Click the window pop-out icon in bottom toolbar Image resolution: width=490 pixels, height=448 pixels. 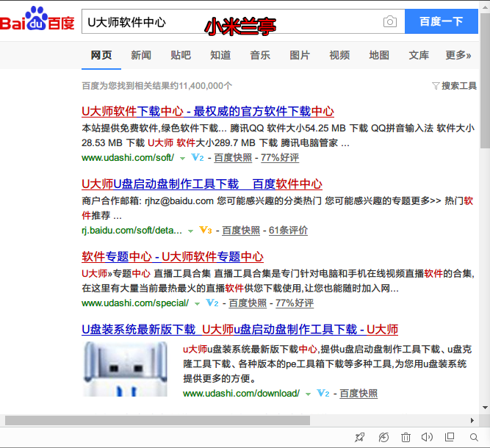pos(450,437)
